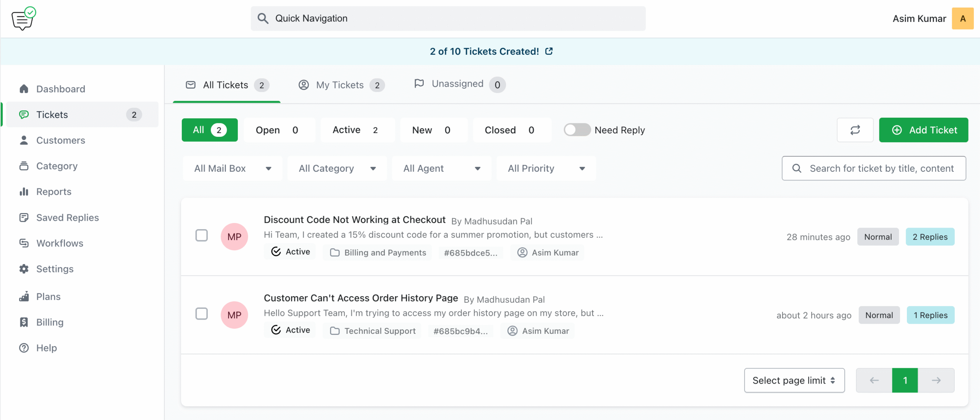Click the Asim Kumar avatar icon
980x420 pixels.
(x=962, y=18)
